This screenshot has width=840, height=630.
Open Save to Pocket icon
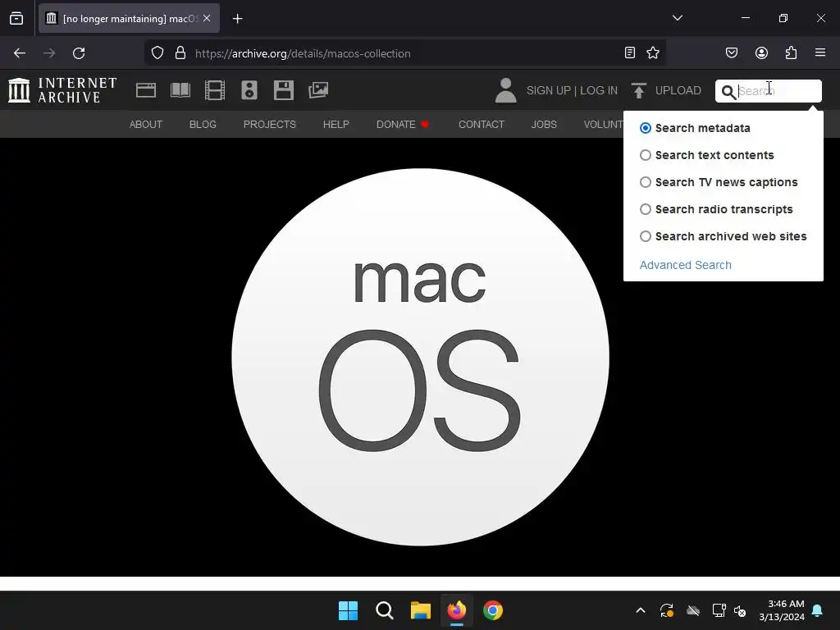[x=732, y=52]
